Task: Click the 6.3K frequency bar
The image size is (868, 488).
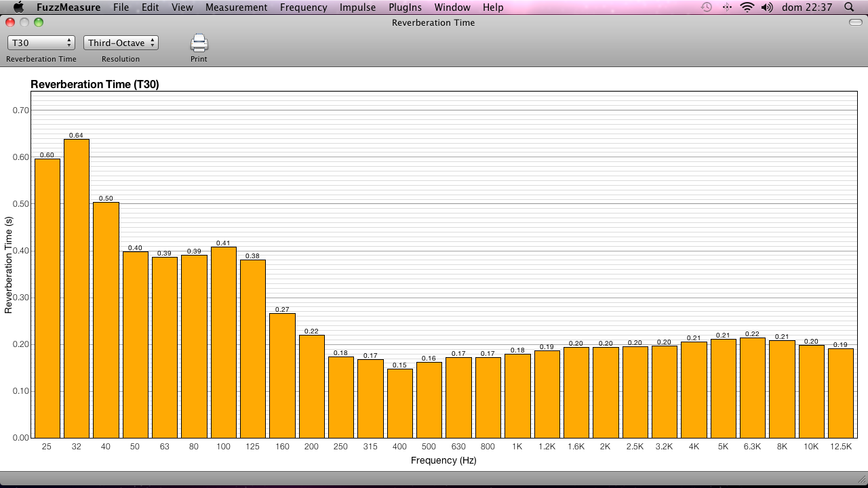Action: click(x=753, y=388)
